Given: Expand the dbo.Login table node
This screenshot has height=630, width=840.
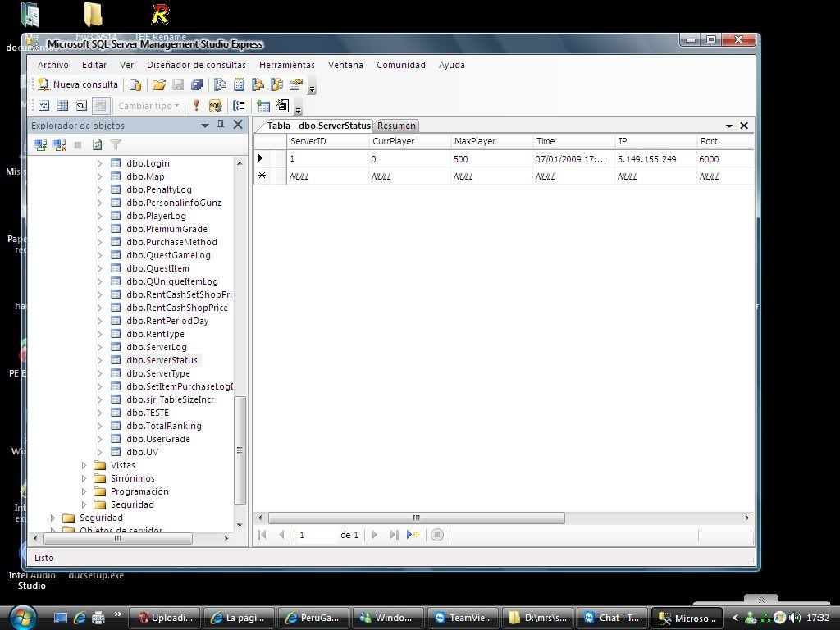Looking at the screenshot, I should click(x=99, y=163).
